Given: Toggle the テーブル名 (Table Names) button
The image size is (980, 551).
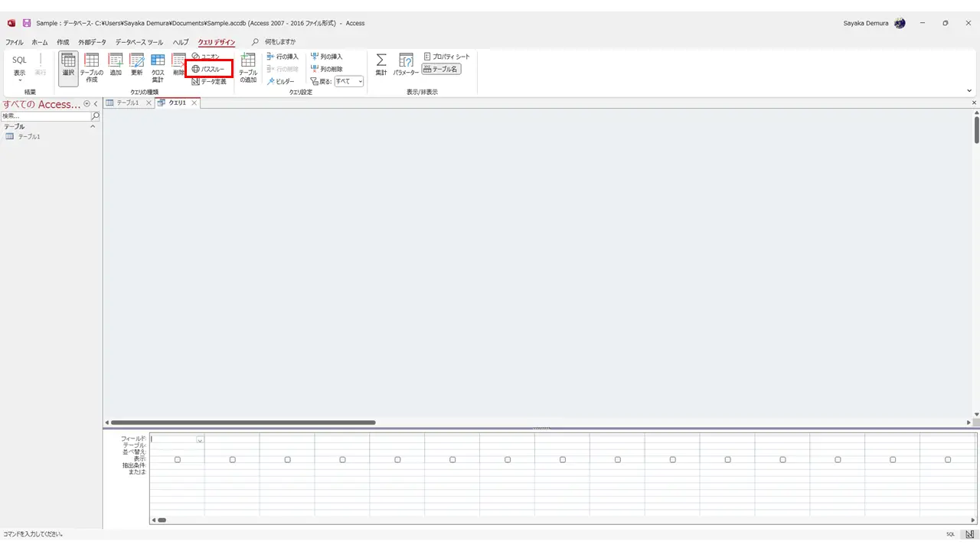Looking at the screenshot, I should point(441,69).
